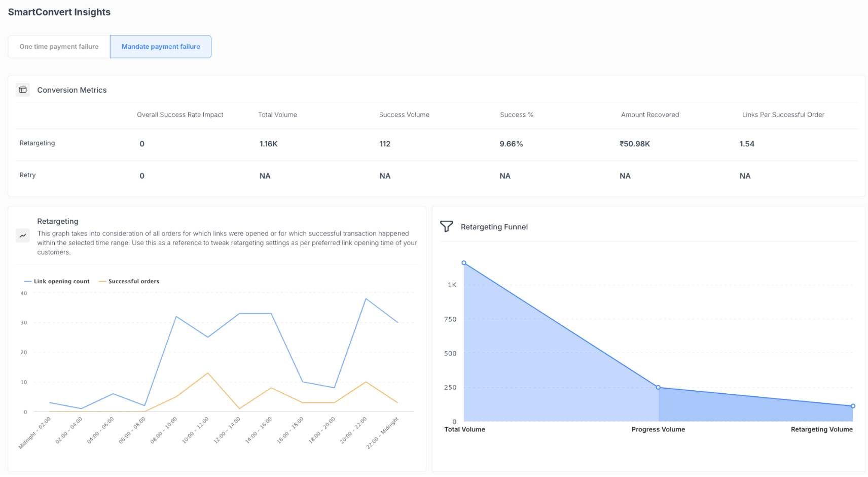Click the Conversion Metrics table icon
The height and width of the screenshot is (477, 868).
point(23,90)
